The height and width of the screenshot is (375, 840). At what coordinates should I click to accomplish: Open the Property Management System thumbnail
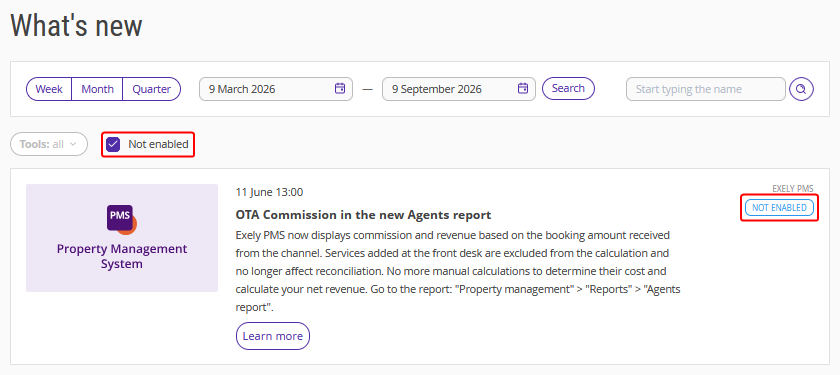coord(122,238)
